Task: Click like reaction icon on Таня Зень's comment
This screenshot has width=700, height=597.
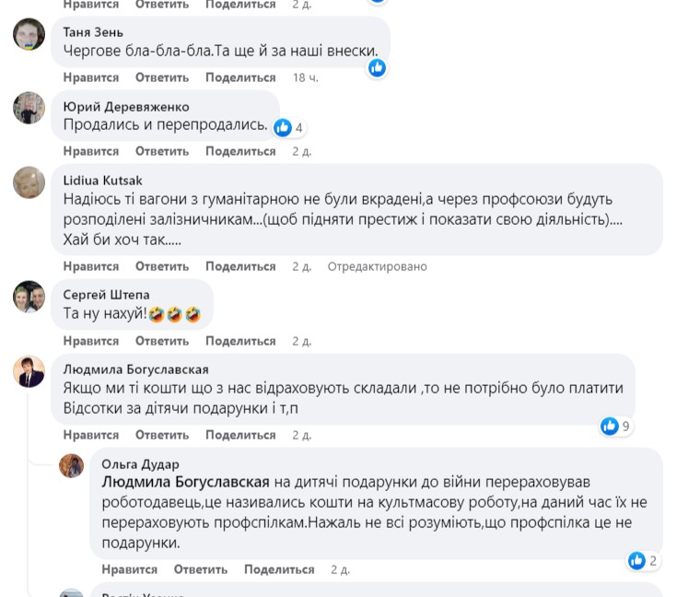Action: click(x=377, y=67)
